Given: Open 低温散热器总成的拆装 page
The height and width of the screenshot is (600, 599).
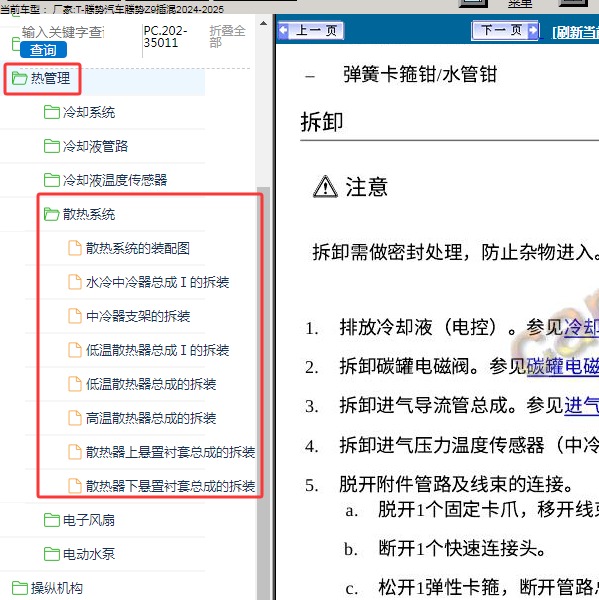Looking at the screenshot, I should (151, 384).
